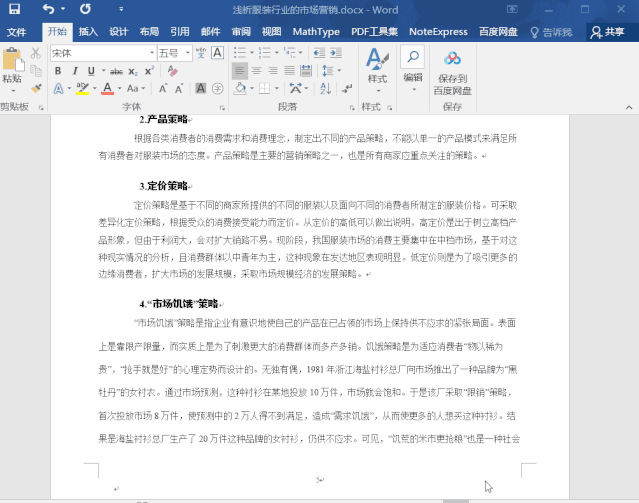Decrease font size with shrink icon
This screenshot has height=503, width=639.
click(179, 88)
